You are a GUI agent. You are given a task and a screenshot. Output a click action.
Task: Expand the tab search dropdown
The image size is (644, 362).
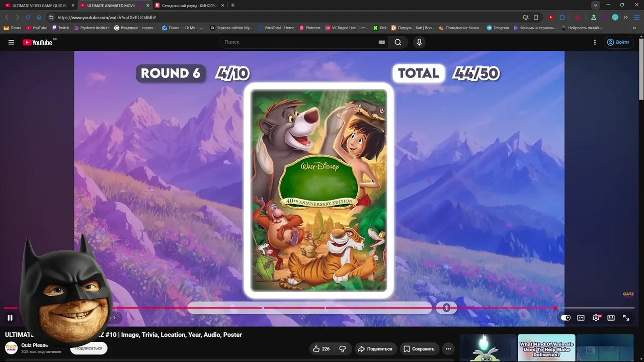(x=596, y=6)
